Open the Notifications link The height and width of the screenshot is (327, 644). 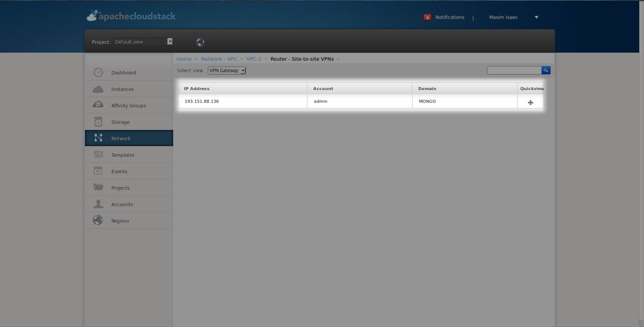[450, 17]
